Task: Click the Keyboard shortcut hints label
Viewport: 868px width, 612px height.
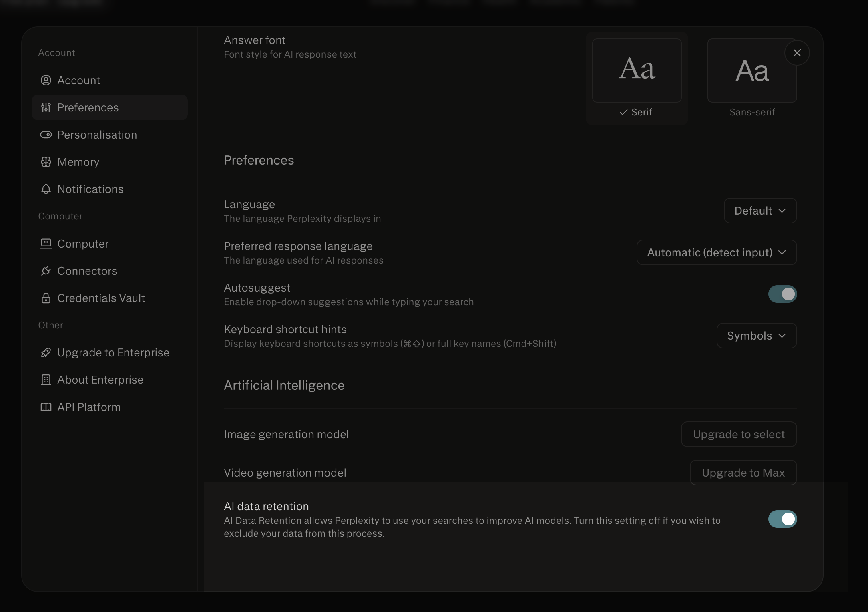Action: click(285, 329)
